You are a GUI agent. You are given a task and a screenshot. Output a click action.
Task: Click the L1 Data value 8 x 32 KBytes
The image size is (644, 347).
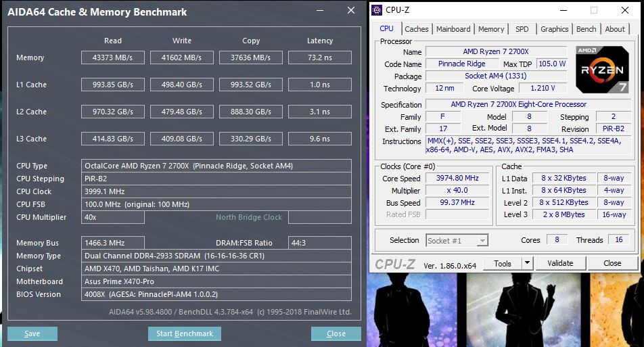pos(563,178)
